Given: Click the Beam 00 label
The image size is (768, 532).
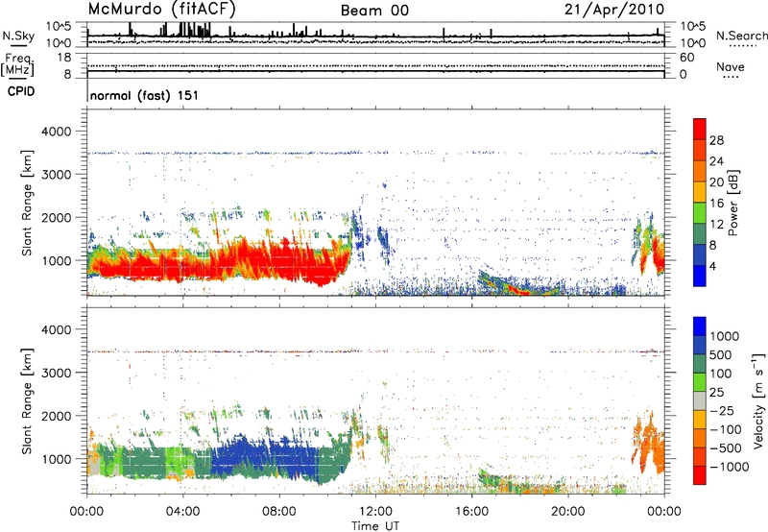Looking at the screenshot, I should pyautogui.click(x=374, y=11).
